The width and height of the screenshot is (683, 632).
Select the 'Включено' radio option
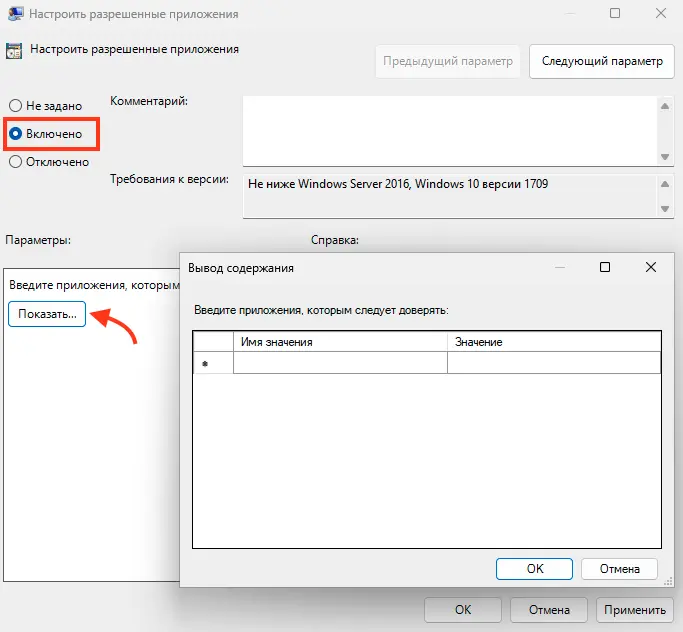pyautogui.click(x=15, y=133)
